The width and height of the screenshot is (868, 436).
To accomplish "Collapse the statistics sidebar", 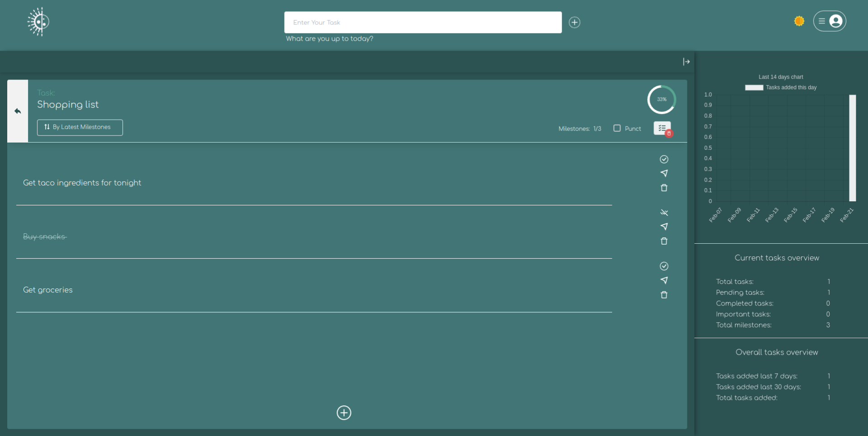I will click(x=686, y=61).
